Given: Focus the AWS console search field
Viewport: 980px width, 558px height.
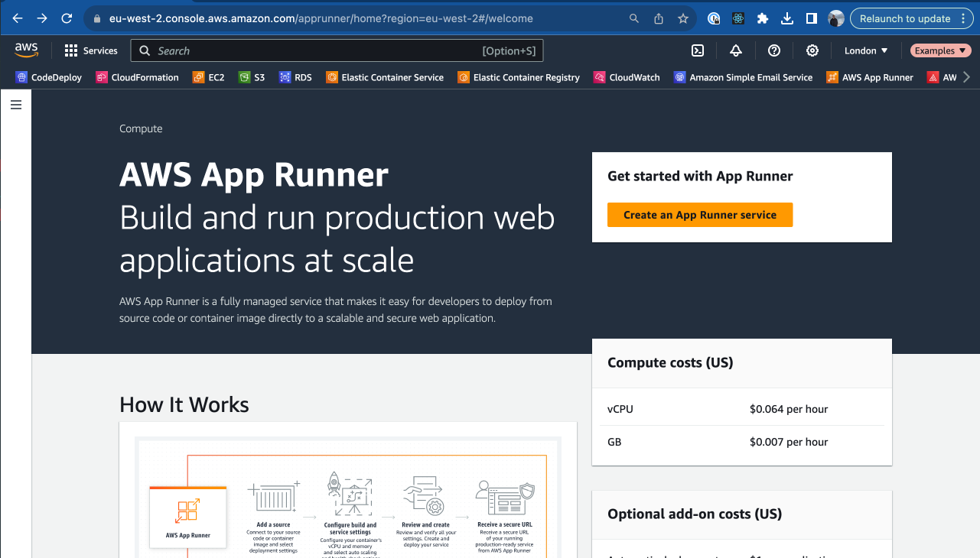Looking at the screenshot, I should point(337,50).
